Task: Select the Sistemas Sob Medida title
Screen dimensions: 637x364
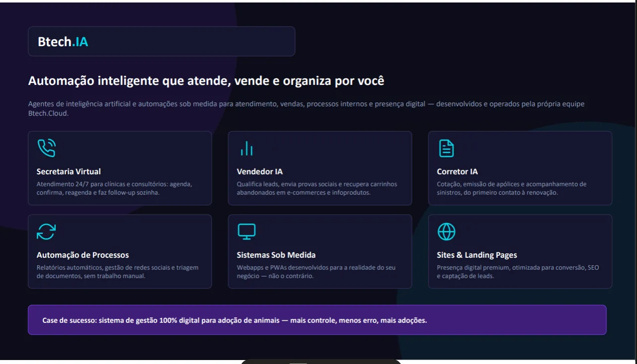Action: coord(276,255)
